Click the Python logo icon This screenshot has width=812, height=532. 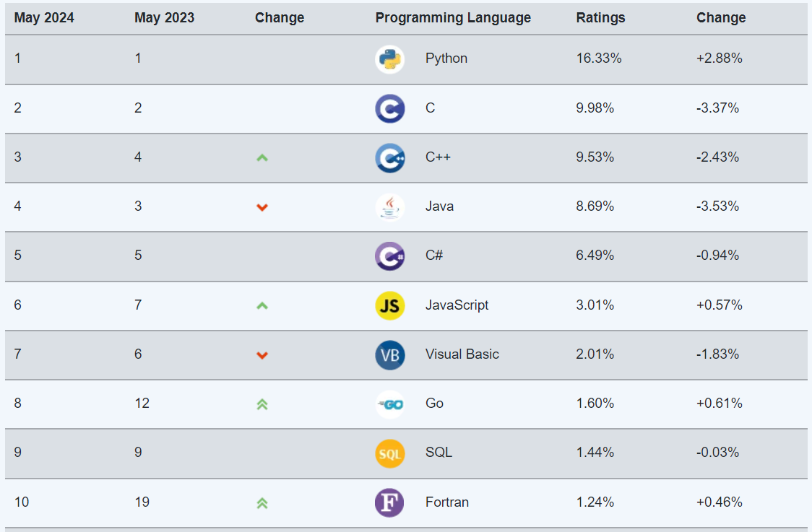tap(389, 59)
